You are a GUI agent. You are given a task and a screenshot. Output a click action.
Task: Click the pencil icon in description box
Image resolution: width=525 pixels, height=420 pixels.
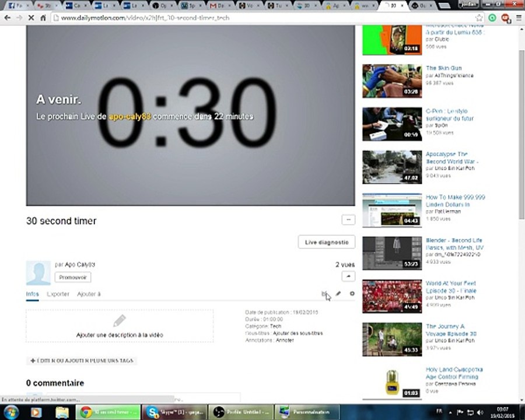119,320
